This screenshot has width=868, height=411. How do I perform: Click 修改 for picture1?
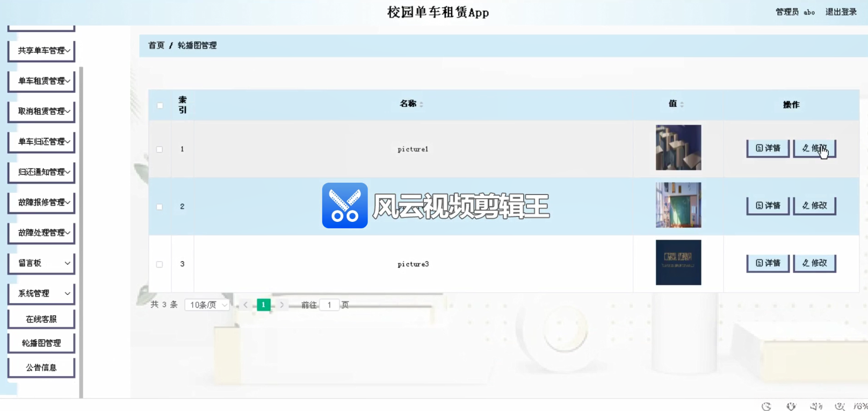click(x=814, y=148)
